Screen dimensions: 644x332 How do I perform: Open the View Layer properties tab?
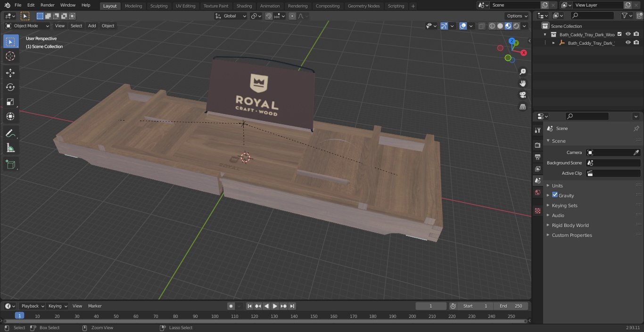(x=537, y=169)
